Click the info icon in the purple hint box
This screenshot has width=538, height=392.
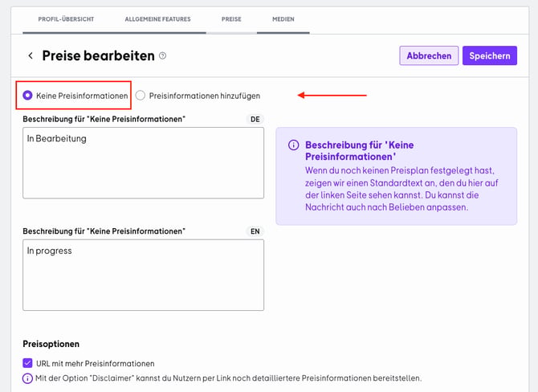coord(293,145)
